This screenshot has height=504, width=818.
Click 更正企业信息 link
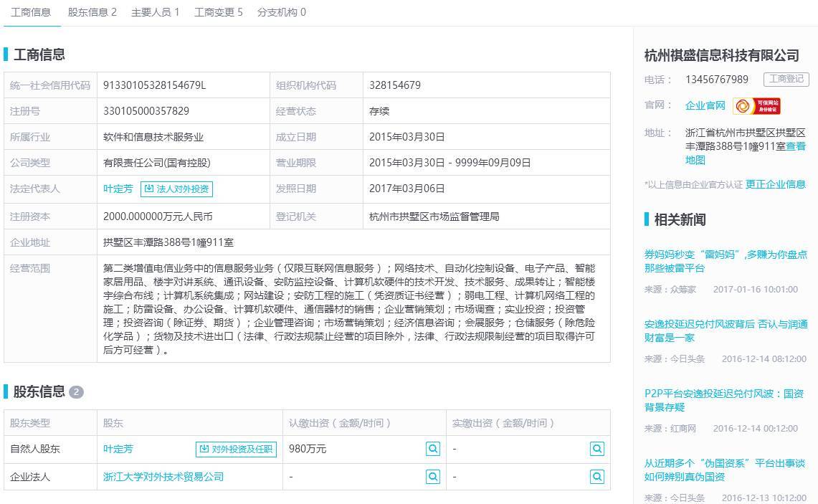[x=775, y=184]
